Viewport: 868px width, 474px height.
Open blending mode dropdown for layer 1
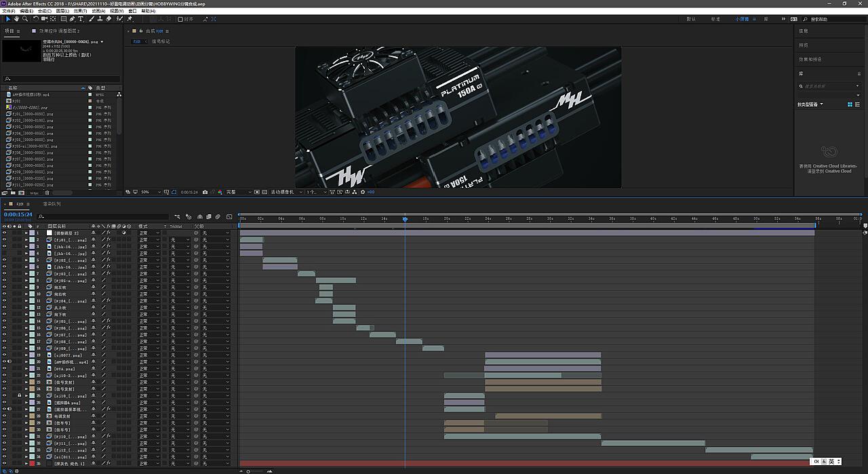coord(149,233)
